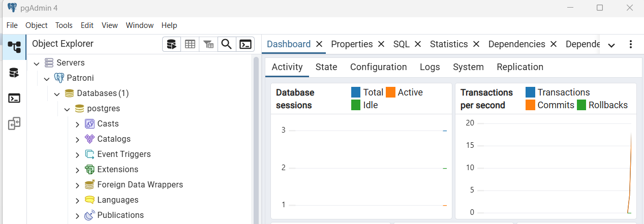Collapse the Patroni server node
Image resolution: width=644 pixels, height=224 pixels.
(47, 78)
